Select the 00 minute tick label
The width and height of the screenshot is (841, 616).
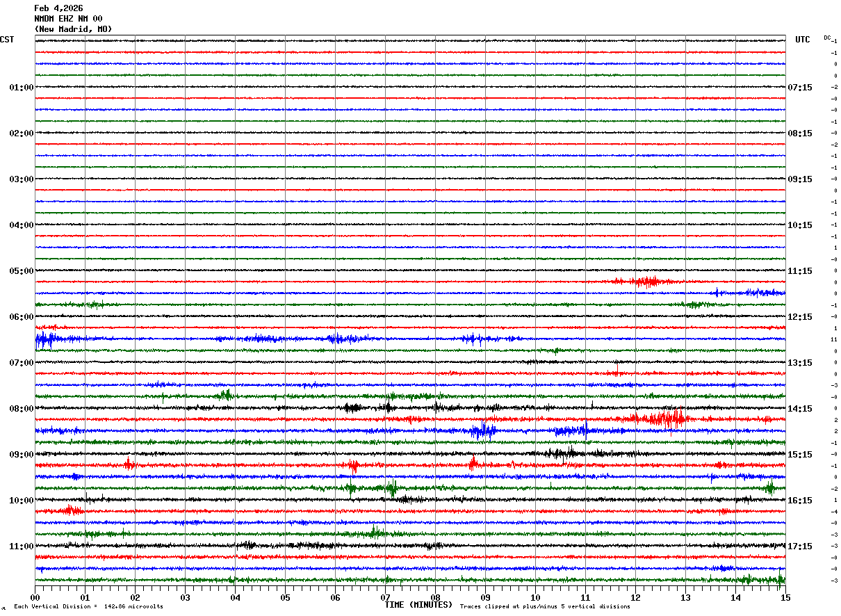35,597
